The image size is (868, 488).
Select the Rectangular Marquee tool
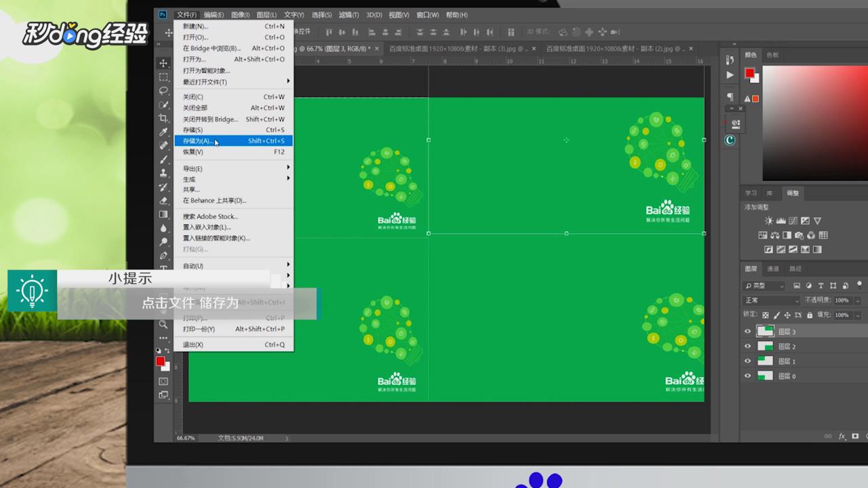(x=163, y=77)
